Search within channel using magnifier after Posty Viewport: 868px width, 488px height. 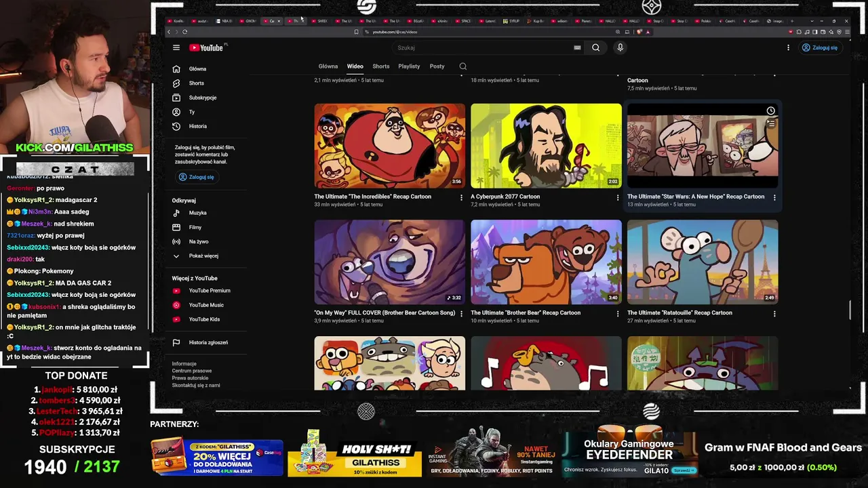pyautogui.click(x=463, y=66)
